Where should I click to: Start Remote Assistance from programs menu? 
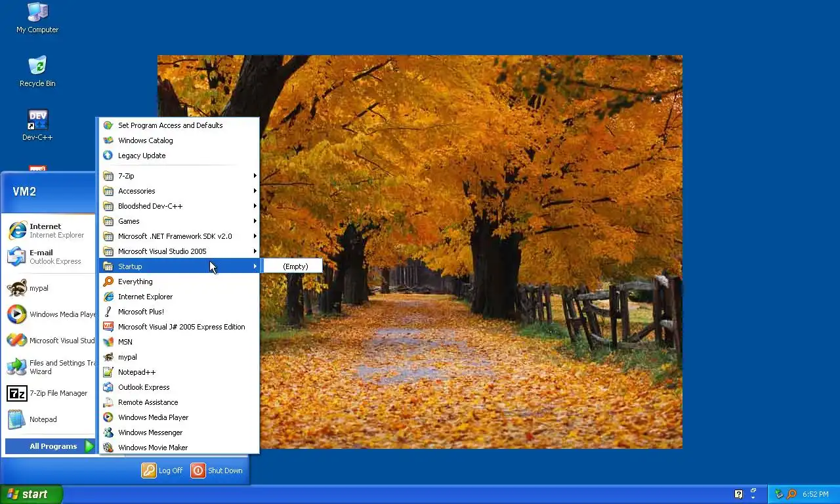tap(178, 402)
